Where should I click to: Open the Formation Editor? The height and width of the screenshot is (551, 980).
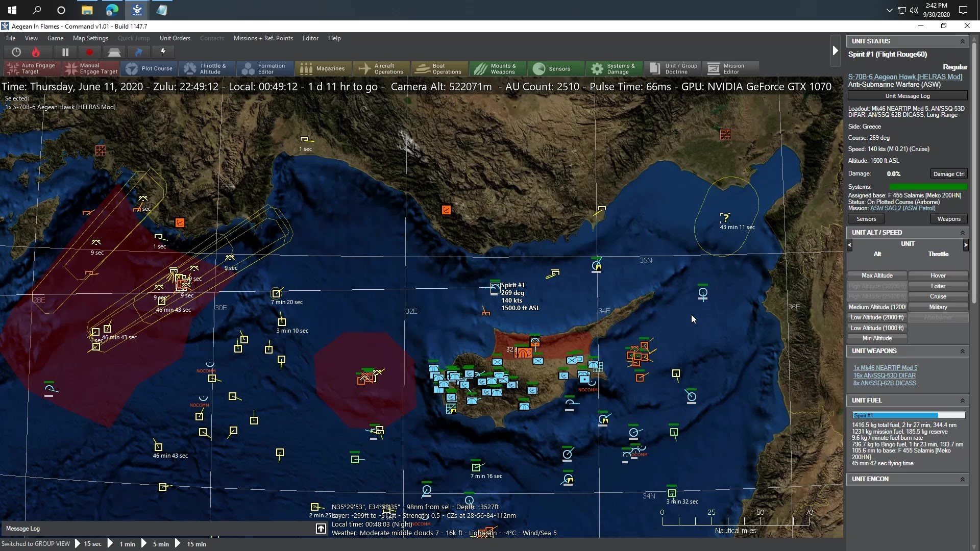(x=265, y=68)
